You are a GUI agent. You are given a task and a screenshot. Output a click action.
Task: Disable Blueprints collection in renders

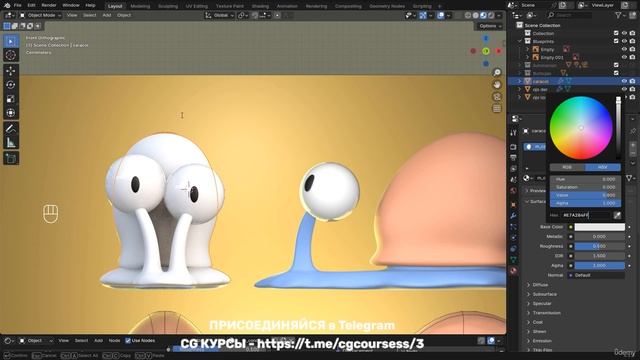(632, 41)
